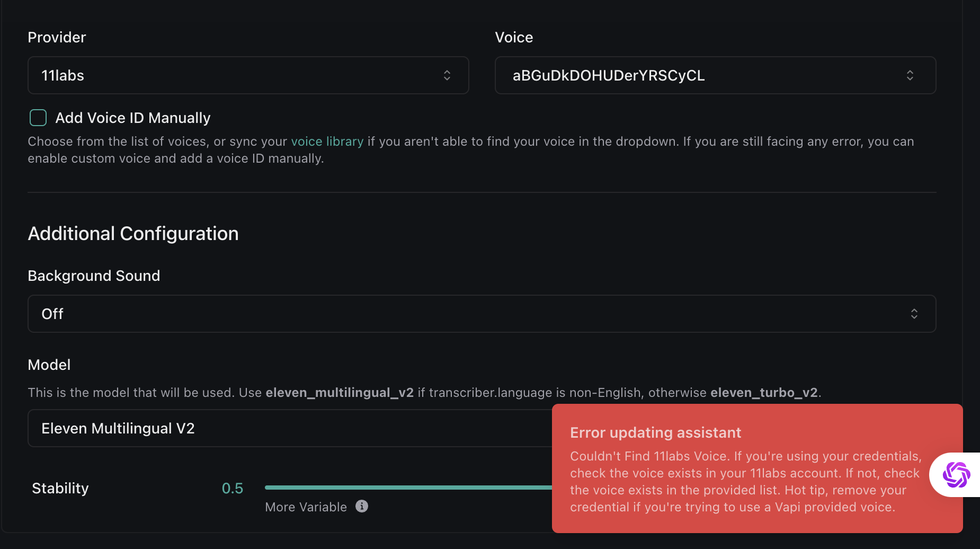This screenshot has height=549, width=980.
Task: Click the Provider dropdown chevron arrows
Action: (447, 75)
